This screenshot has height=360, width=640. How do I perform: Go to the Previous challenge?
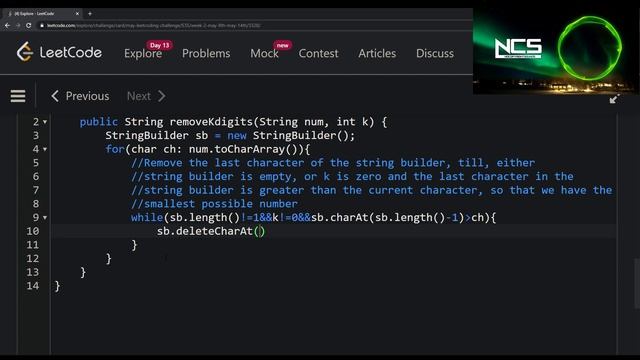80,96
